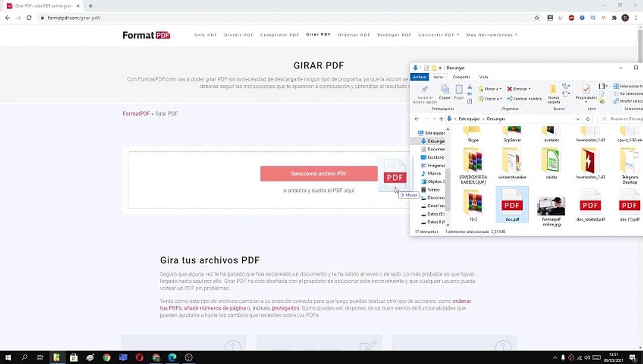The width and height of the screenshot is (643, 364).
Task: Expand the Explorer address bar history dropdown
Action: (x=578, y=119)
